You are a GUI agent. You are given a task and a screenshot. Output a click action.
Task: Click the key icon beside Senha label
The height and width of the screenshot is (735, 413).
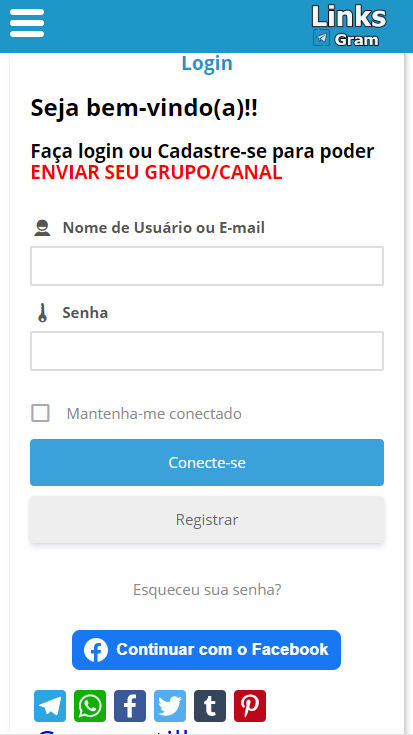(43, 313)
